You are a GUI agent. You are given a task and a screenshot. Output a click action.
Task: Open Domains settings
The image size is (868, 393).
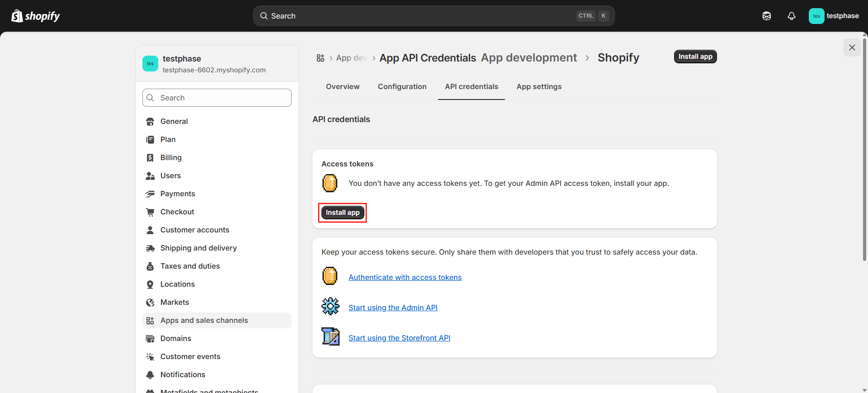217,338
